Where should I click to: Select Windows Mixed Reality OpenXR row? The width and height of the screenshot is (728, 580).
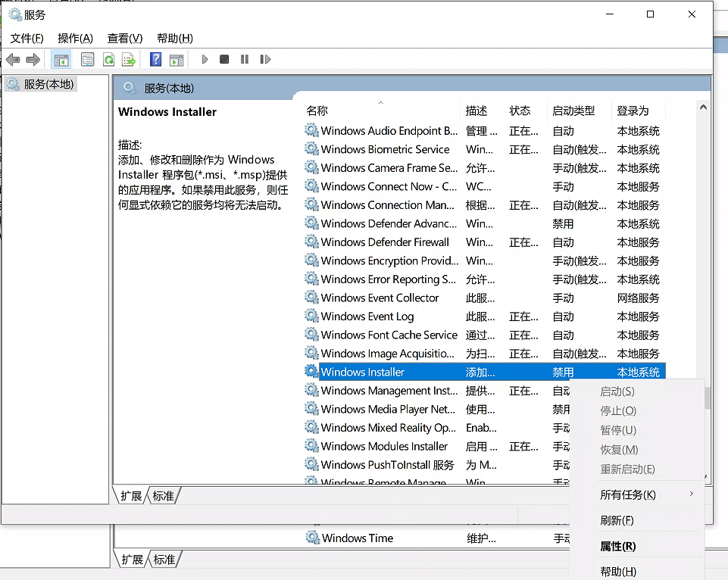[x=436, y=428]
